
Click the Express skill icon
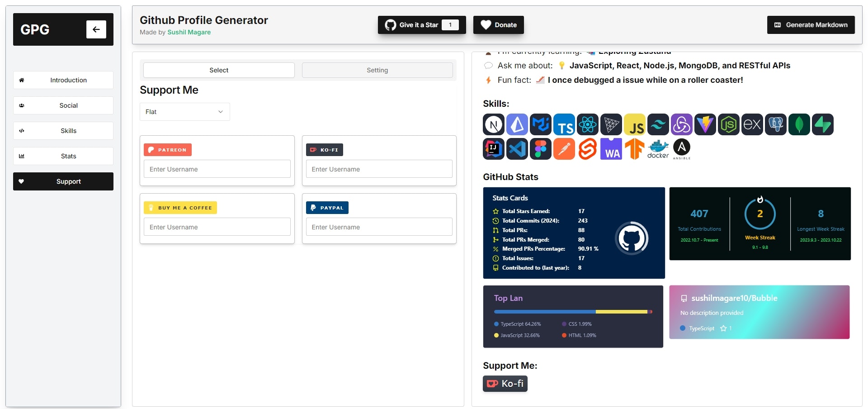coord(752,124)
